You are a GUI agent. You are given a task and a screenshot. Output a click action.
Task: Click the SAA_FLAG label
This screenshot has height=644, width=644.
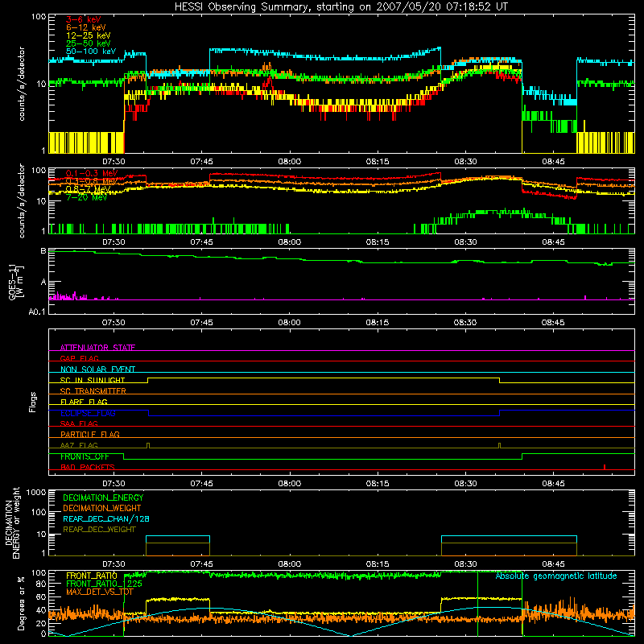point(79,423)
